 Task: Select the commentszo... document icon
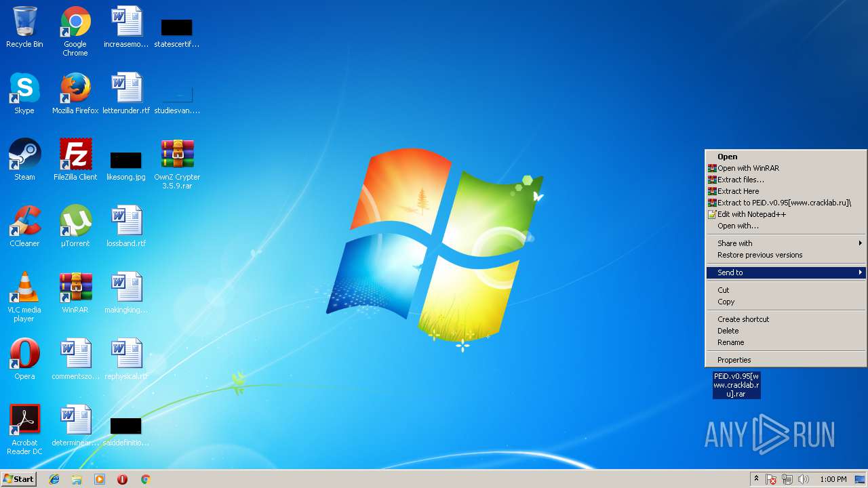pyautogui.click(x=75, y=359)
